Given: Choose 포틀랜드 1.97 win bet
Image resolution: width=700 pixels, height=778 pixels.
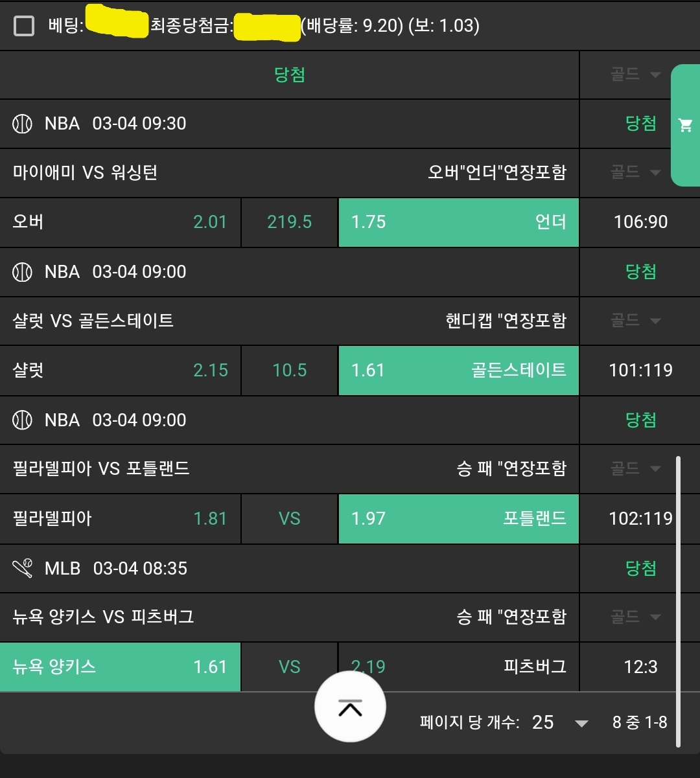Looking at the screenshot, I should pos(458,519).
